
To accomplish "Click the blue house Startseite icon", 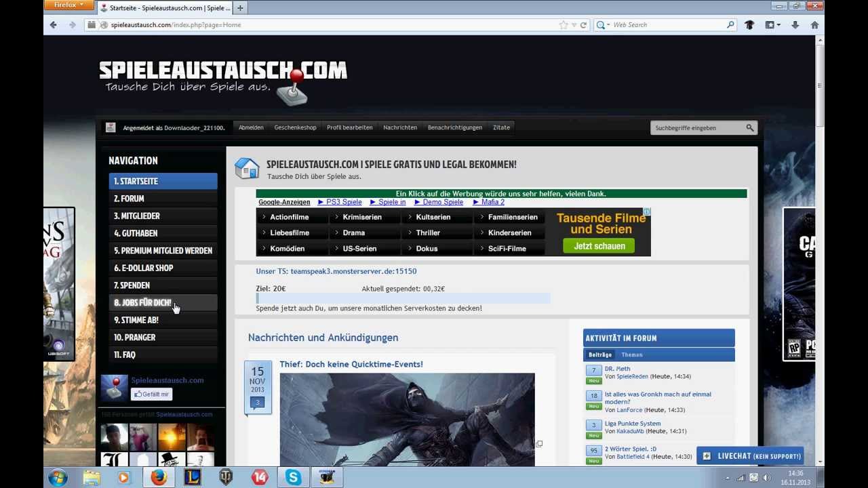I will (x=247, y=168).
